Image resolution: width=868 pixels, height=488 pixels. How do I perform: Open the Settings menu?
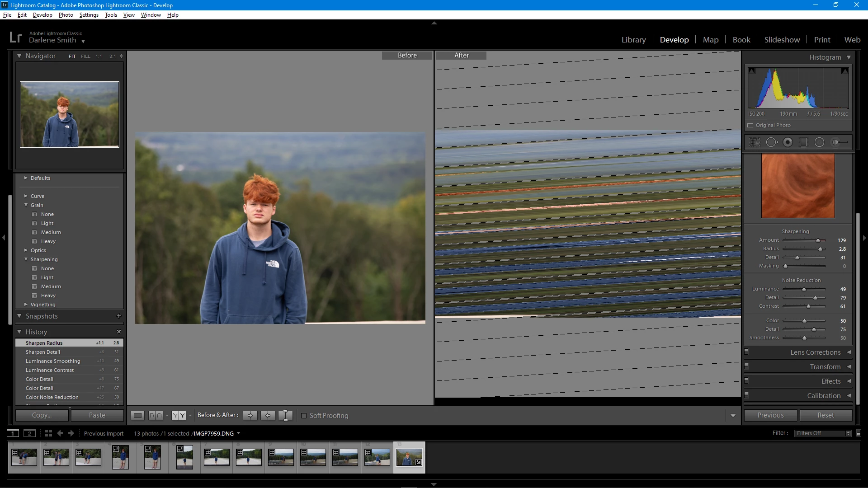click(89, 15)
